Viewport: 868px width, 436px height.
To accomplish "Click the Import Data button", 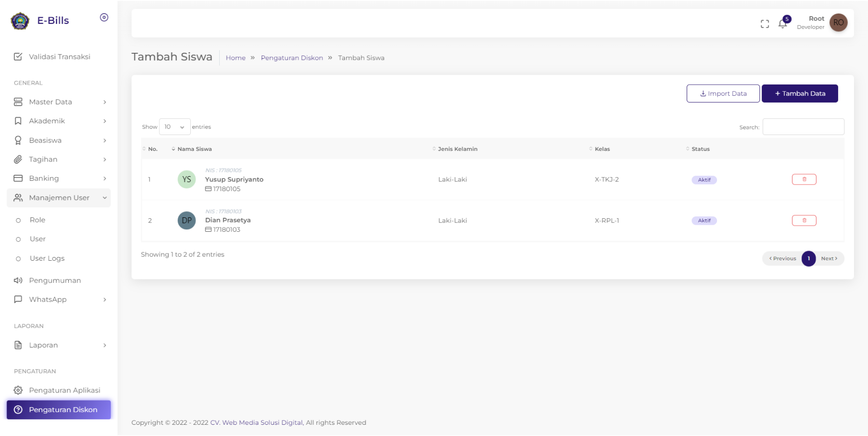I will coord(723,93).
